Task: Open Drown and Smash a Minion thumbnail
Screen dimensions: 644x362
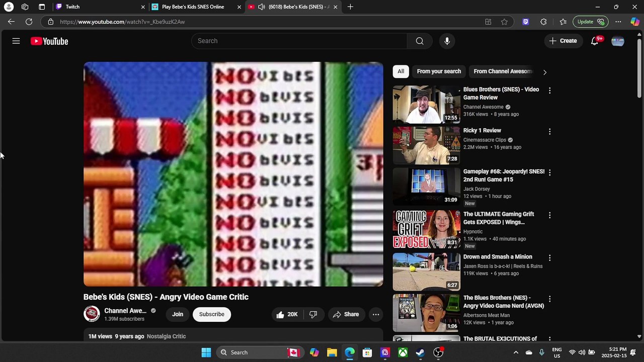Action: 426,271
